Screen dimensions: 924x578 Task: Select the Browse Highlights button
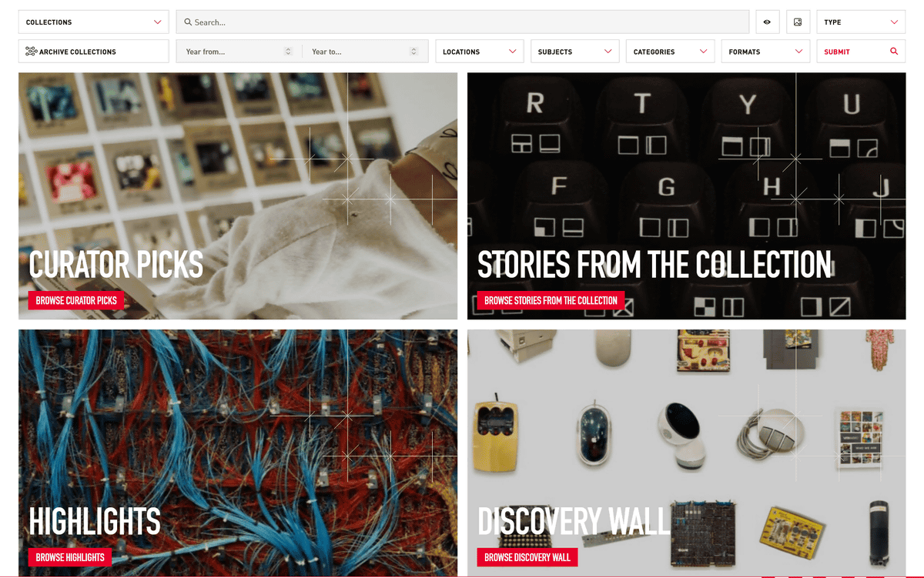point(70,557)
